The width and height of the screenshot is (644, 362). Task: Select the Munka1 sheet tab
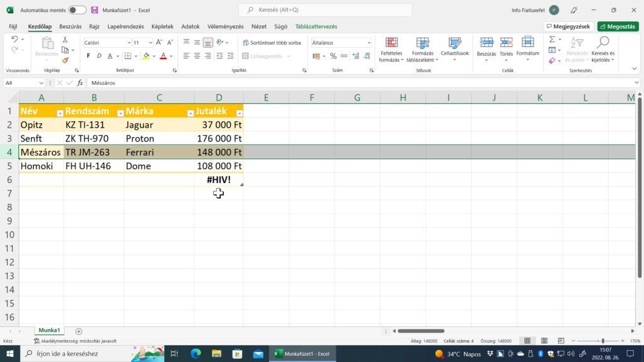[x=49, y=331]
